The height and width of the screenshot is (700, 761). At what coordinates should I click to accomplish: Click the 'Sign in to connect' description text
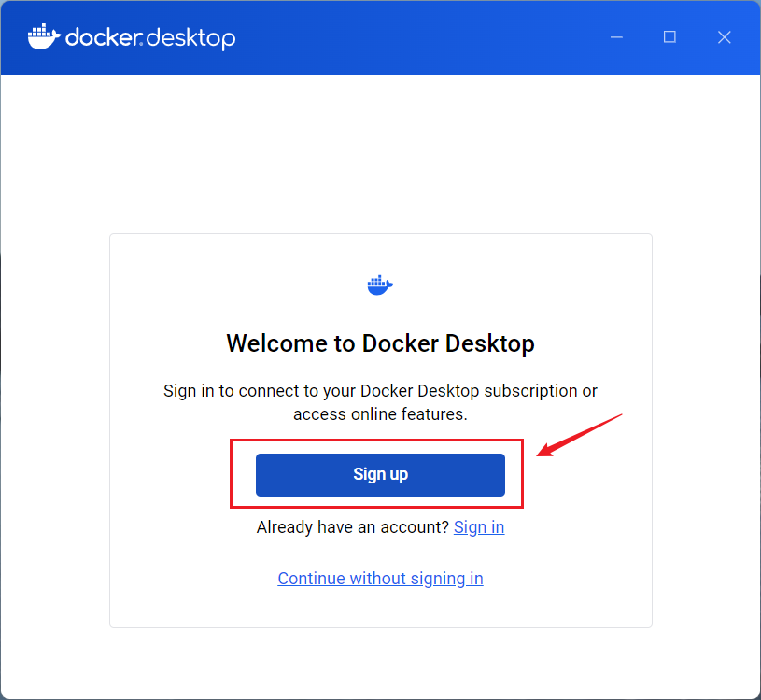pyautogui.click(x=380, y=402)
